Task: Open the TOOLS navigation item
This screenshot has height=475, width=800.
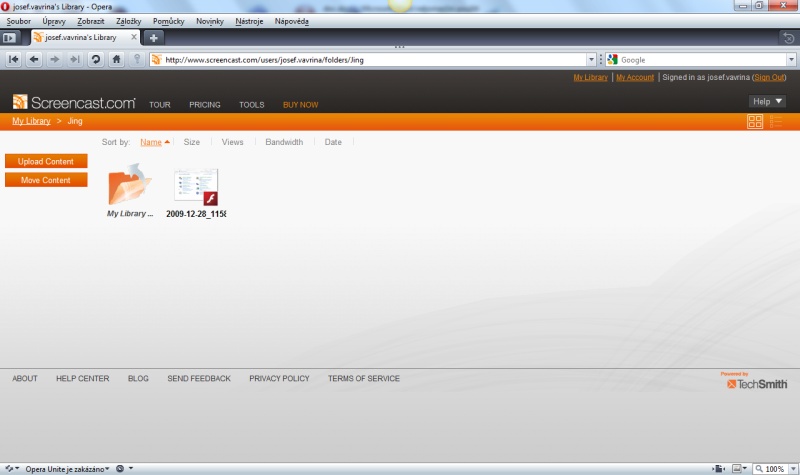Action: (x=252, y=105)
